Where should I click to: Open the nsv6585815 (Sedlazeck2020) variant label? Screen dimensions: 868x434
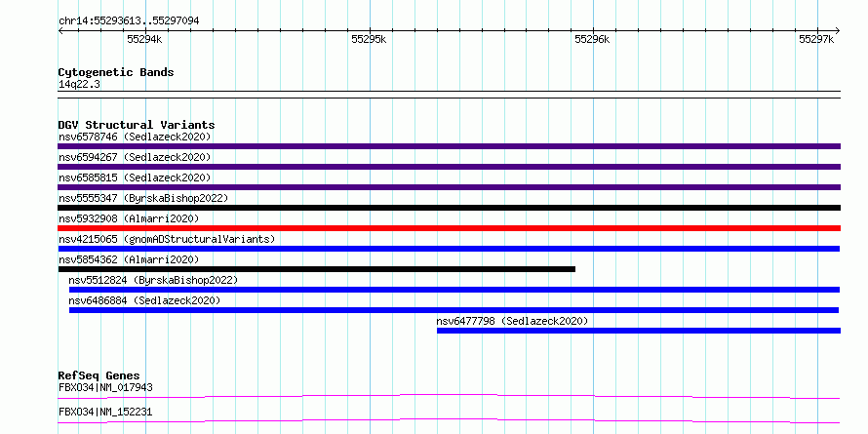[135, 178]
